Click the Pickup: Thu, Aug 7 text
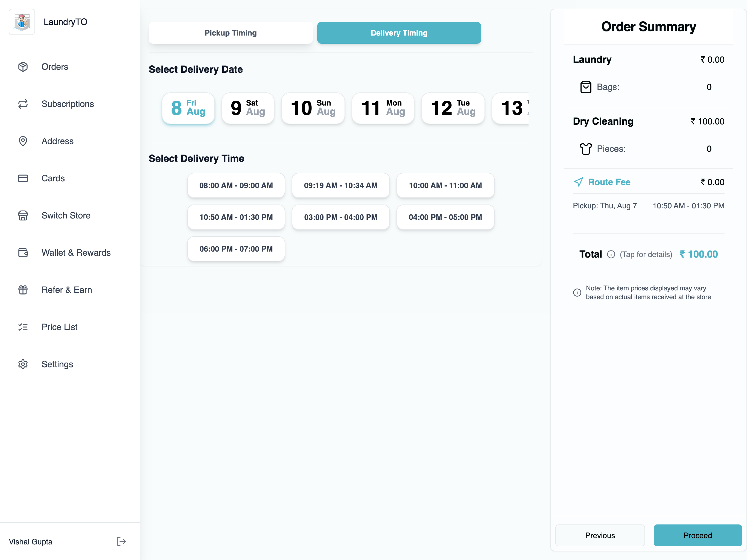 click(x=605, y=206)
